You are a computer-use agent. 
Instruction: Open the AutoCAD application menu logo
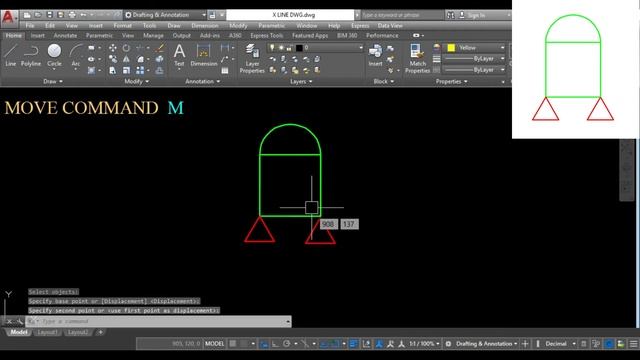[9, 18]
